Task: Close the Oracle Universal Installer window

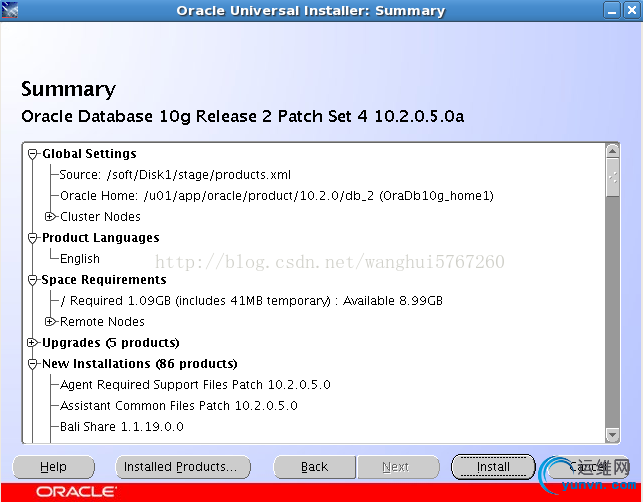Action: pos(632,10)
